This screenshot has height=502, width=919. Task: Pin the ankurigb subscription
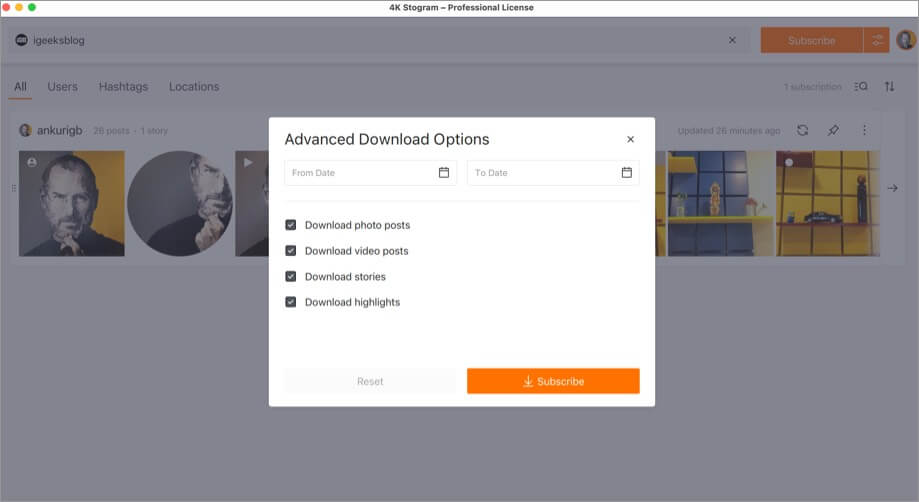coord(833,130)
